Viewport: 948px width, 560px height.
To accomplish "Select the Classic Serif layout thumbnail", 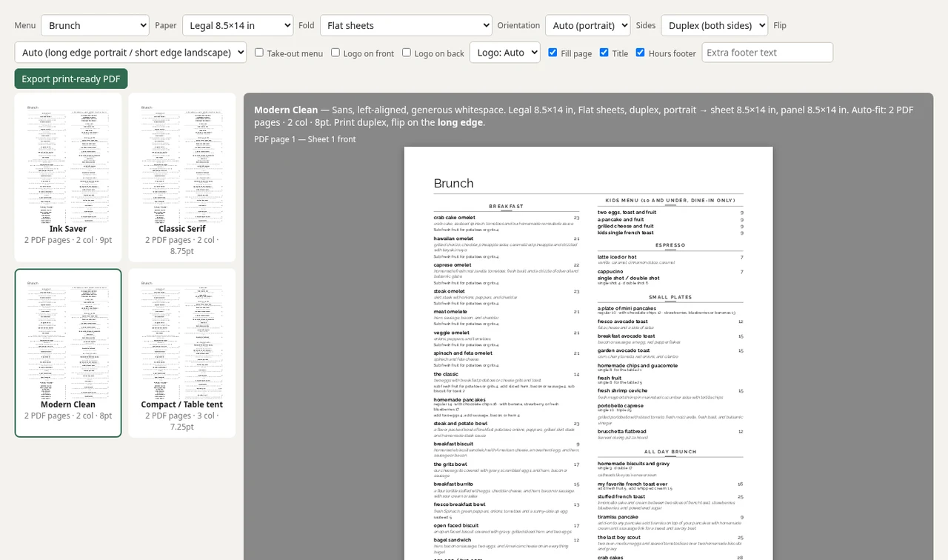I will point(182,177).
